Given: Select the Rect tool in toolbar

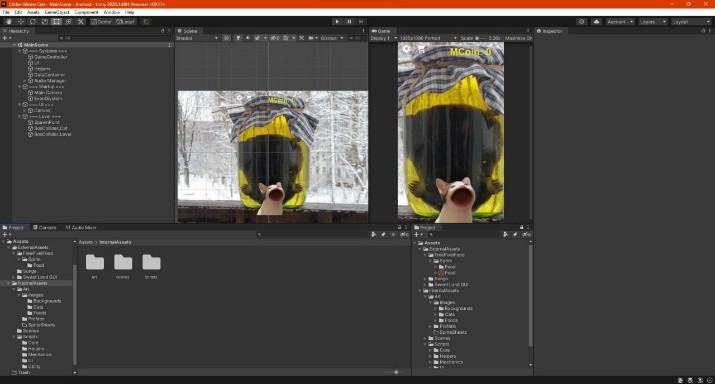Looking at the screenshot, I should (57, 21).
